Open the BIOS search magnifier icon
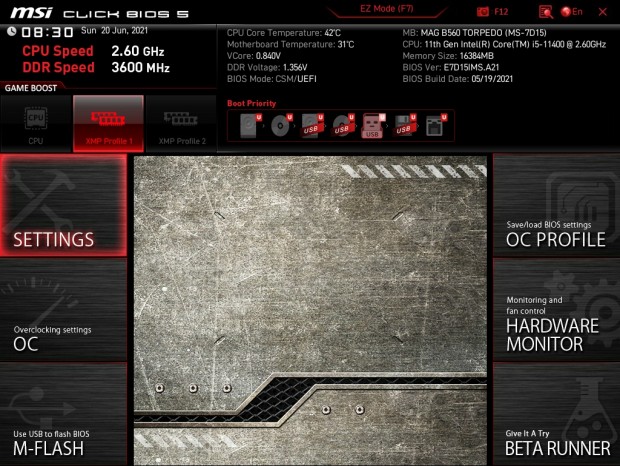This screenshot has height=466, width=620. pos(546,12)
